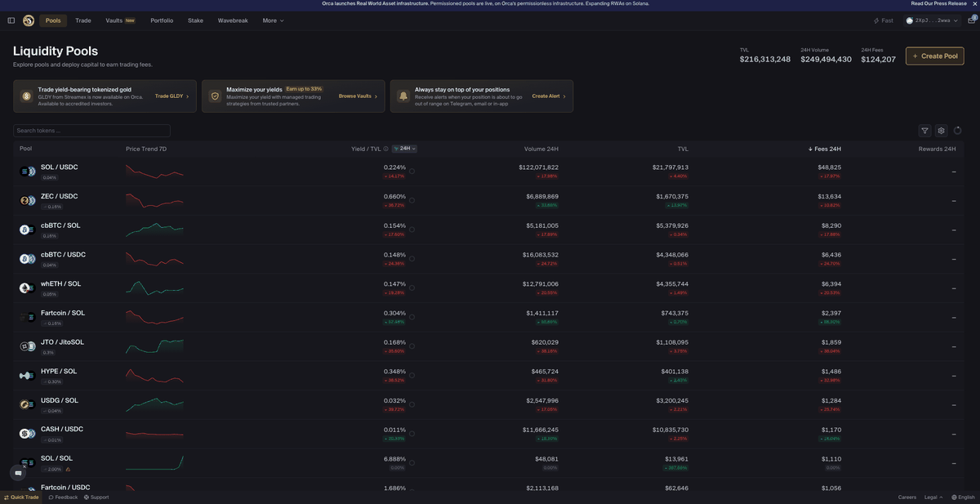
Task: Click the $13,634 fees value in ZEC row
Action: coord(830,196)
